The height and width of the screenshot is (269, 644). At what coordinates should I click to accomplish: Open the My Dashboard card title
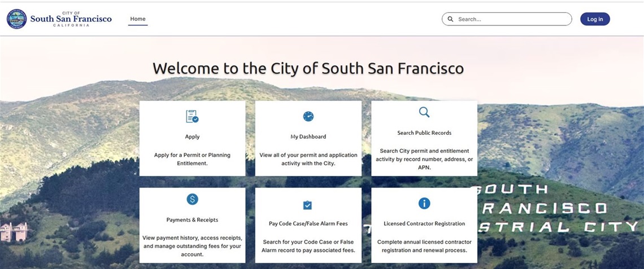coord(308,137)
